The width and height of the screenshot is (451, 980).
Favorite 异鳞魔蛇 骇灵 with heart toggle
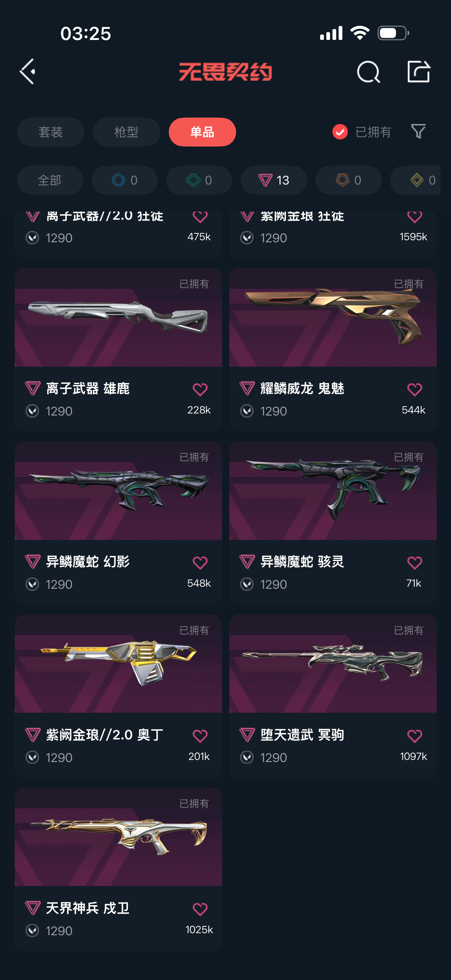click(414, 562)
